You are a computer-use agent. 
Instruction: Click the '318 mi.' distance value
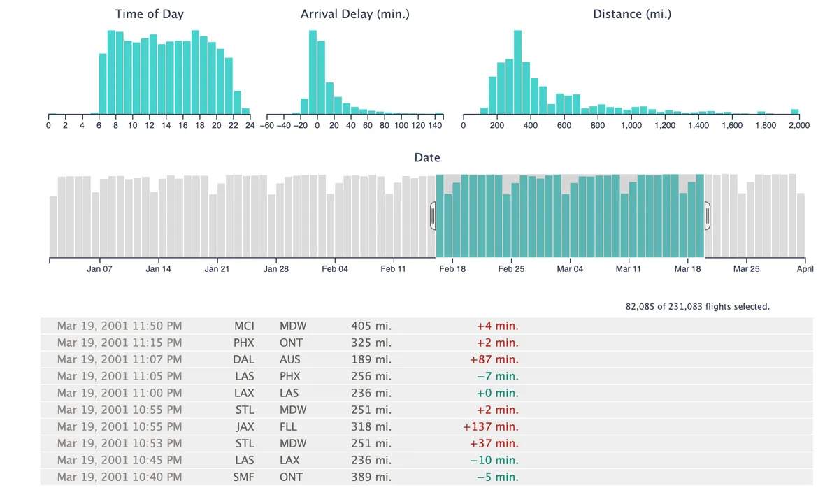(371, 426)
